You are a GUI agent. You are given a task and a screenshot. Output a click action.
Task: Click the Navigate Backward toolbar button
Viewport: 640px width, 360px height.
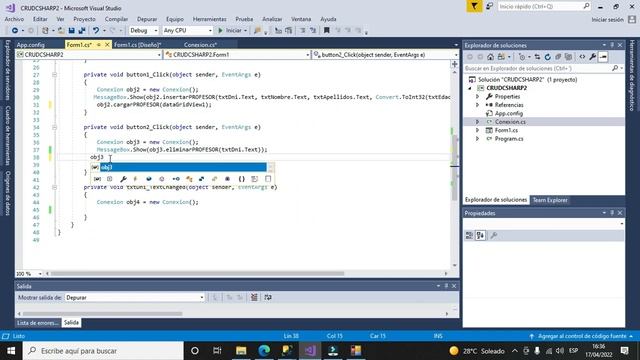pyautogui.click(x=15, y=31)
